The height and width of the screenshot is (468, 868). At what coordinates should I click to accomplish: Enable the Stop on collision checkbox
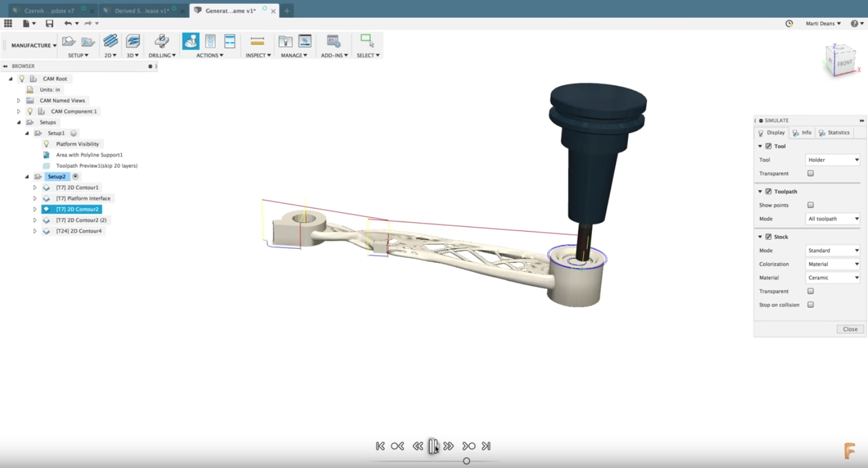pyautogui.click(x=811, y=305)
